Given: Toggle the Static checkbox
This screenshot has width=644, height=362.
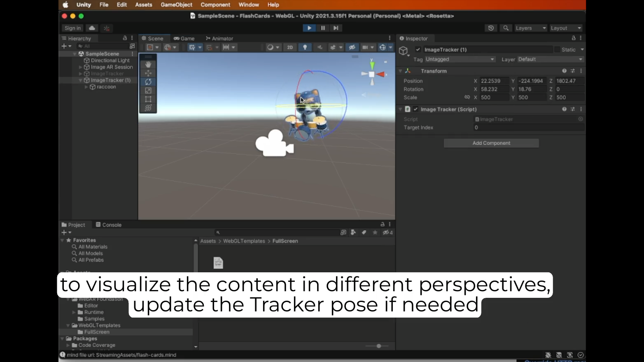Looking at the screenshot, I should point(557,49).
